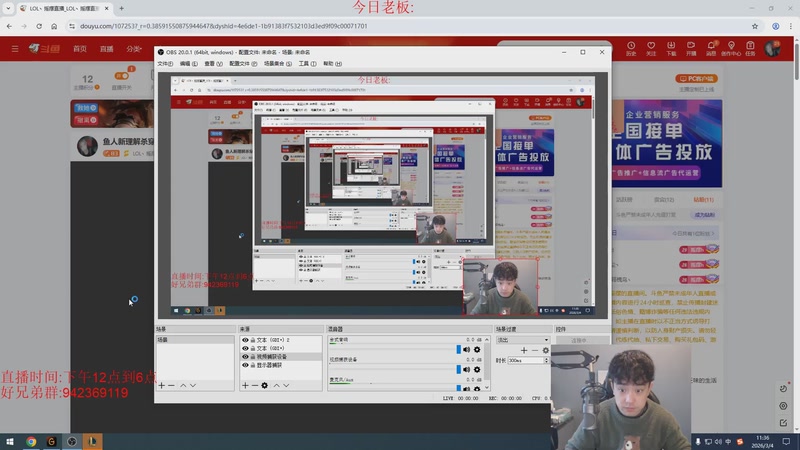Go to Douyu 首页 home link
This screenshot has height=450, width=800.
(x=80, y=48)
